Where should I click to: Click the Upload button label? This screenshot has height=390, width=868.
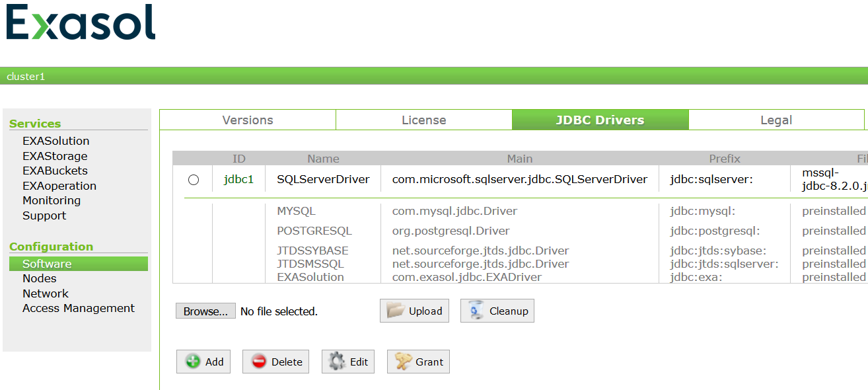(425, 311)
